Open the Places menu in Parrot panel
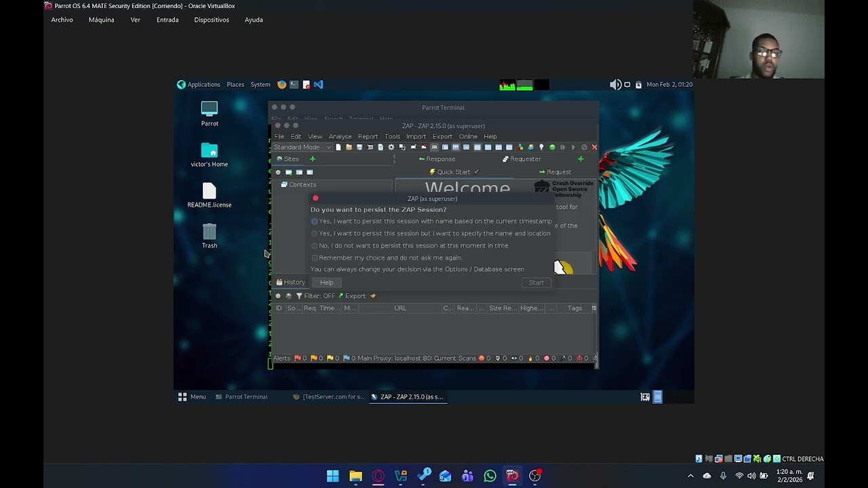The image size is (868, 488). click(x=235, y=85)
